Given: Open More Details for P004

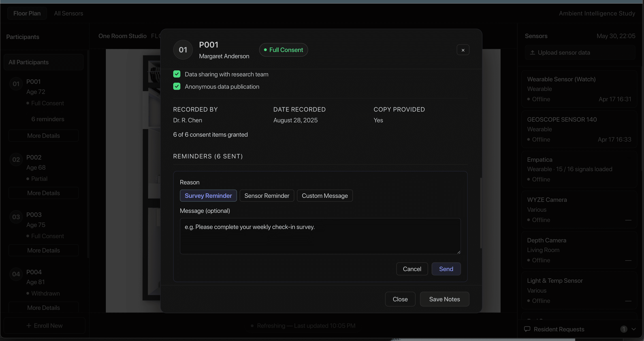Looking at the screenshot, I should click(x=43, y=307).
